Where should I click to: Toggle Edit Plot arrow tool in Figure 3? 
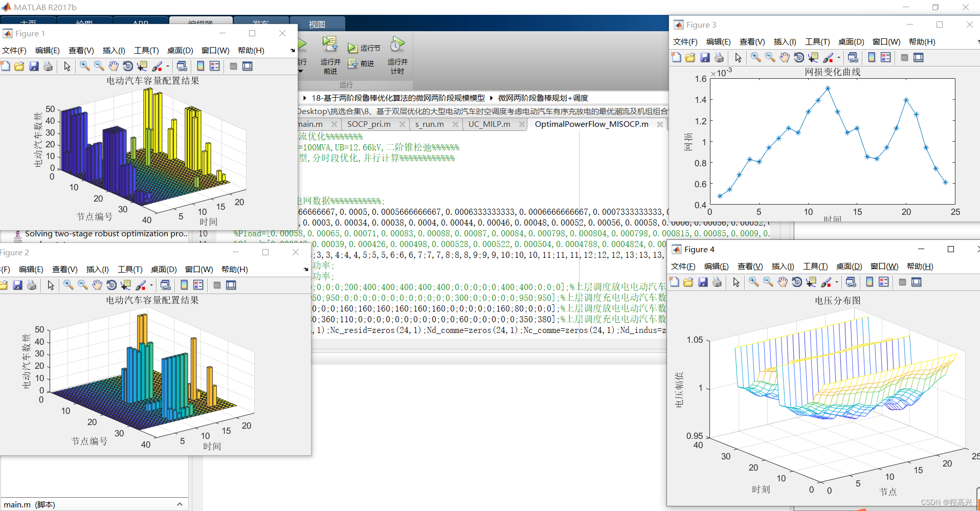click(738, 57)
